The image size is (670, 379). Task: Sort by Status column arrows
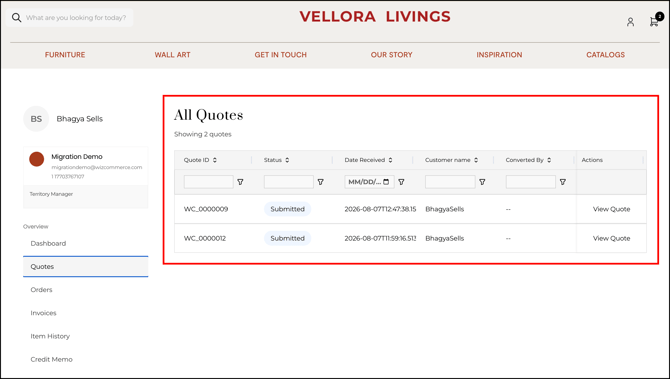point(287,160)
